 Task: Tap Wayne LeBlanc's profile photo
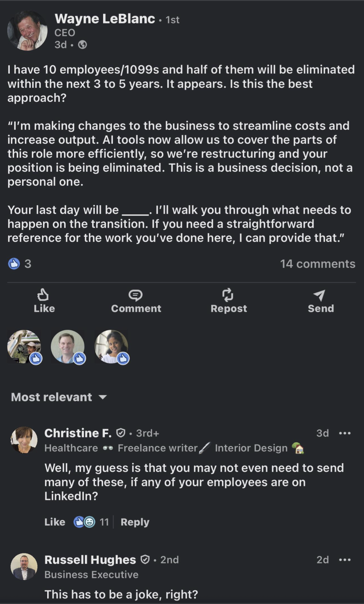point(27,31)
